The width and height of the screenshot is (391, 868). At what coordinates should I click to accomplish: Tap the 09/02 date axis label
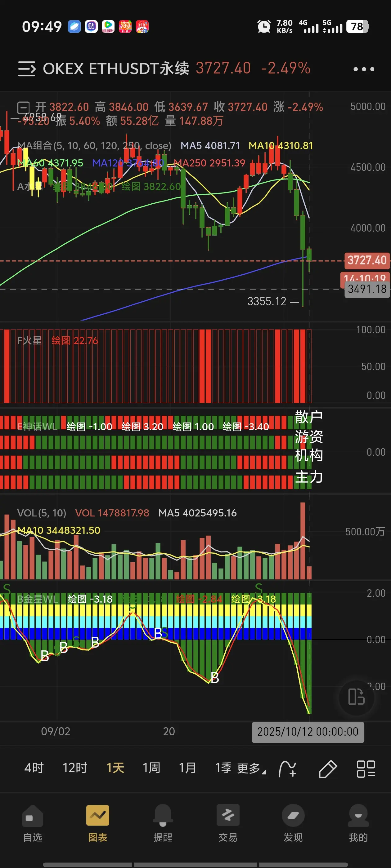[x=56, y=731]
